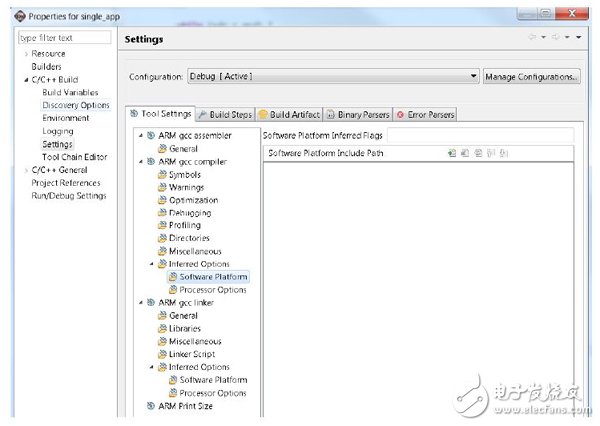Viewport: 600px width, 426px height.
Task: Open the Configuration dropdown
Action: pos(473,76)
